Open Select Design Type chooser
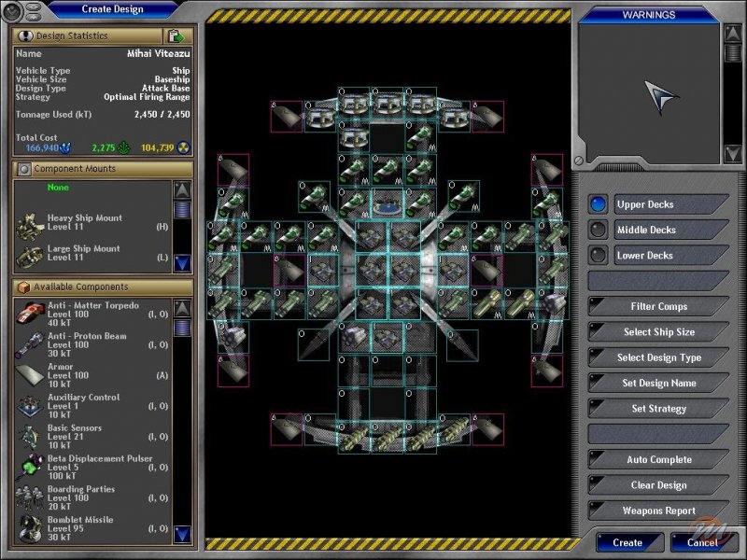 pos(657,357)
